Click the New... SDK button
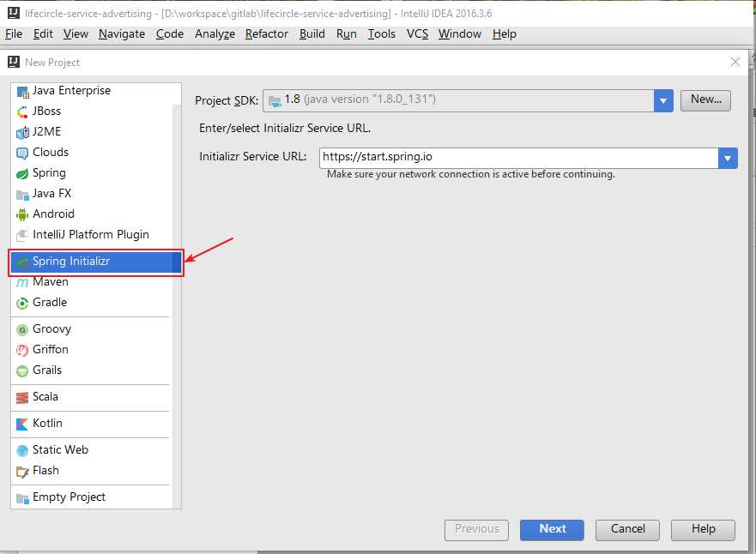 (x=705, y=100)
